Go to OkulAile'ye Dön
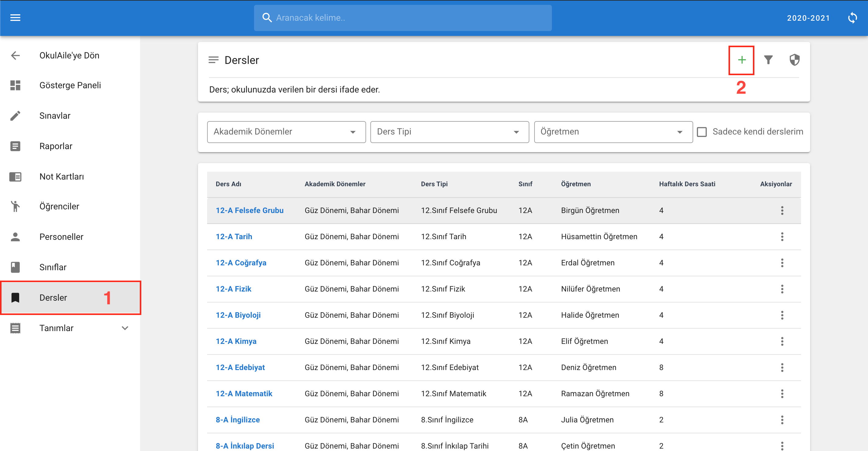This screenshot has height=451, width=868. (69, 55)
